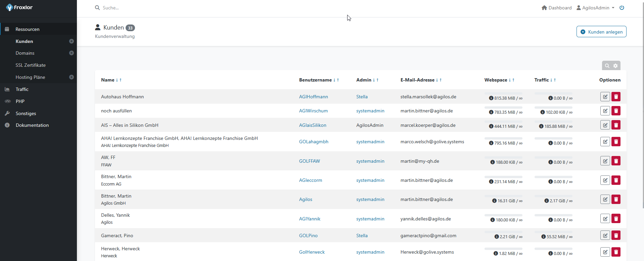Image resolution: width=644 pixels, height=261 pixels.
Task: Open Kunden in the sidebar
Action: [x=24, y=41]
